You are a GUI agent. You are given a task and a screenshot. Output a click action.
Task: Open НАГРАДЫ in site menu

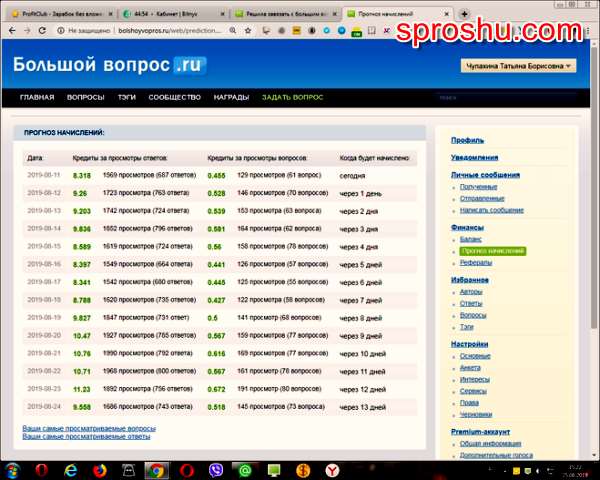point(231,97)
